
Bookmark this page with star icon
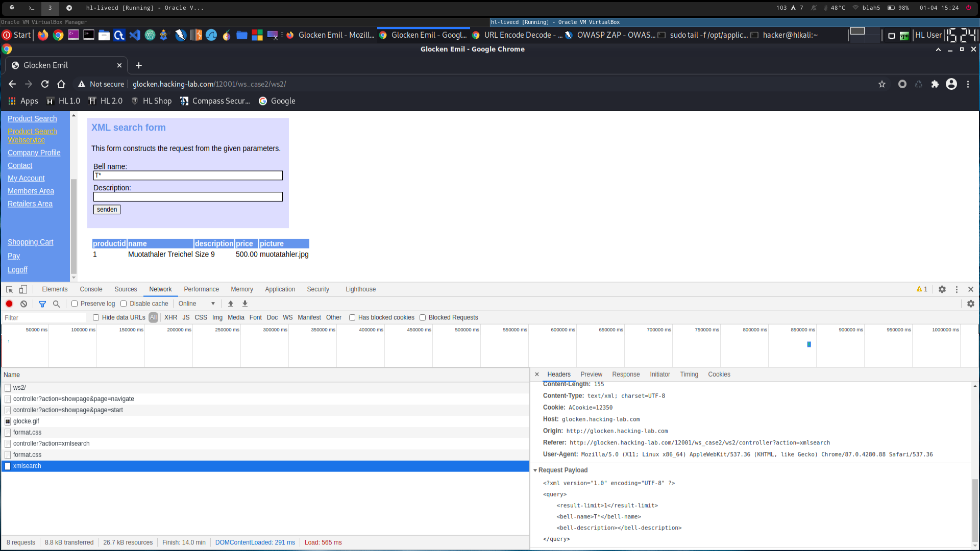pyautogui.click(x=882, y=84)
